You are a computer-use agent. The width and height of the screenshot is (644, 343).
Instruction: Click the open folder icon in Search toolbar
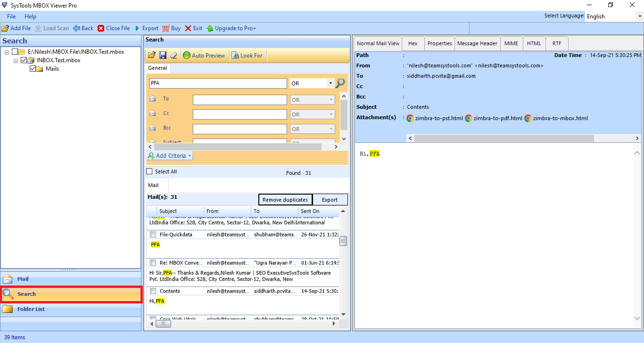pos(152,55)
